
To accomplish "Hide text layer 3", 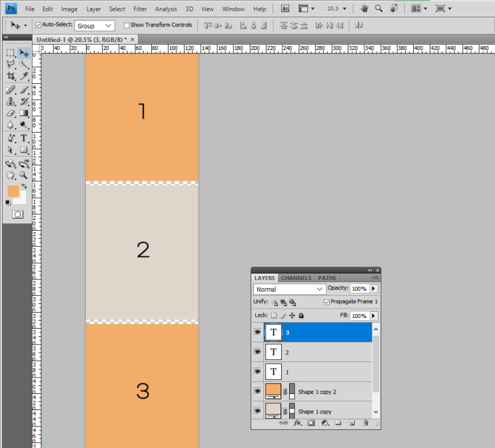I will pyautogui.click(x=258, y=332).
